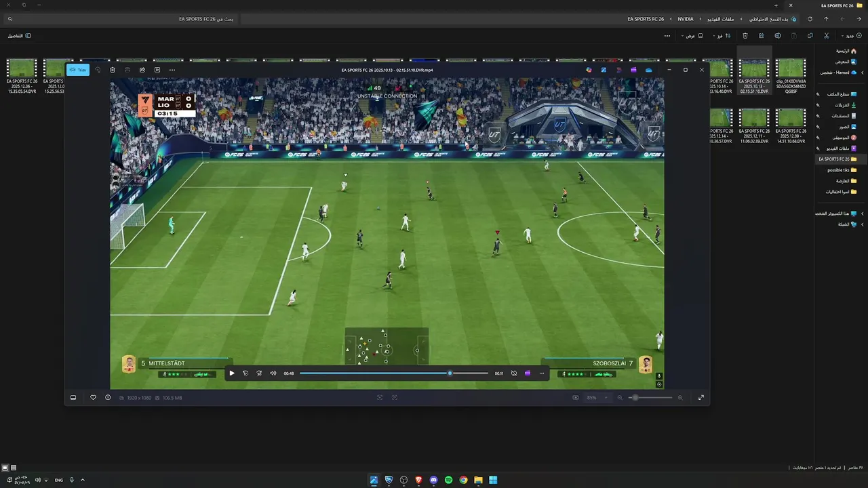The image size is (868, 488).
Task: Click the share icon in Explorer toolbar
Action: click(x=762, y=36)
